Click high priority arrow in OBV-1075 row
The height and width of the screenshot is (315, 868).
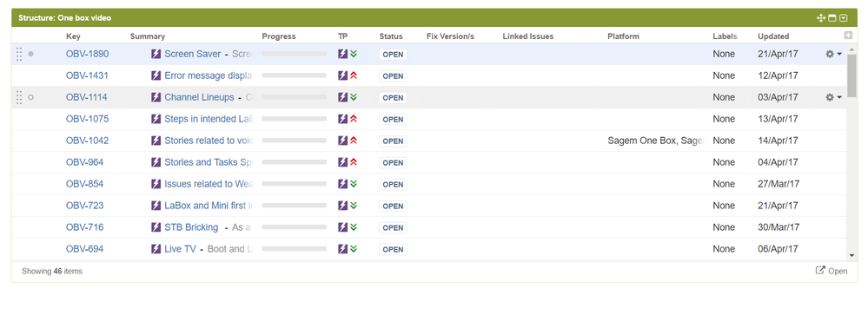tap(354, 119)
